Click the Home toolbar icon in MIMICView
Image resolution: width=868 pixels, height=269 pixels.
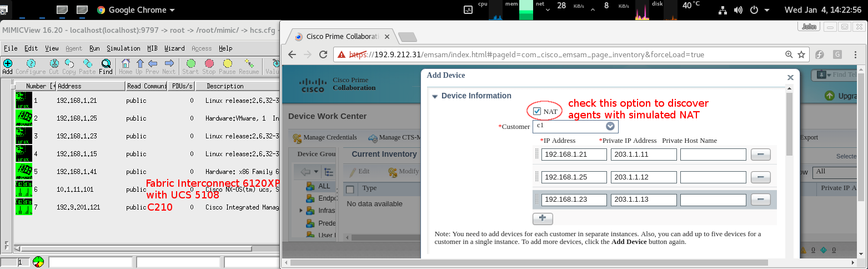[x=126, y=67]
